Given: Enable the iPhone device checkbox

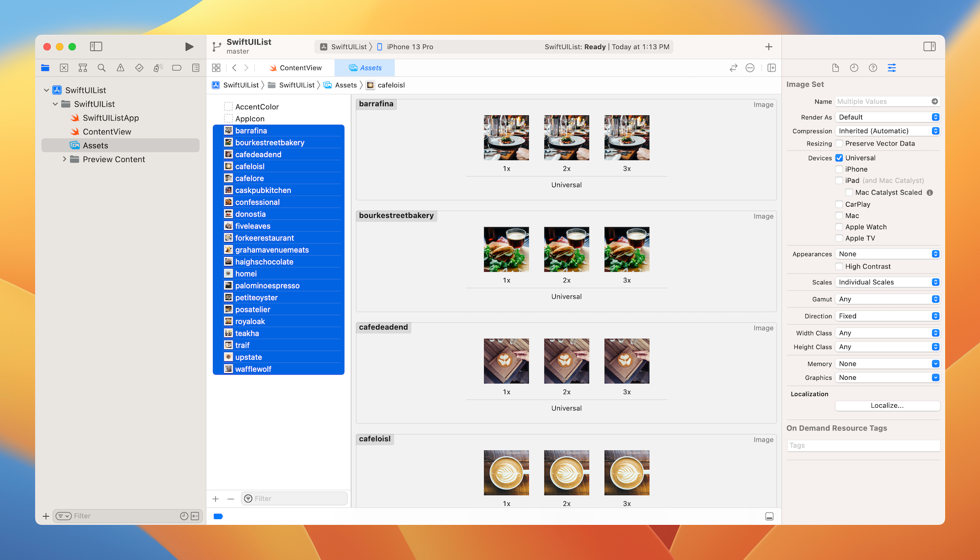Looking at the screenshot, I should pyautogui.click(x=839, y=169).
